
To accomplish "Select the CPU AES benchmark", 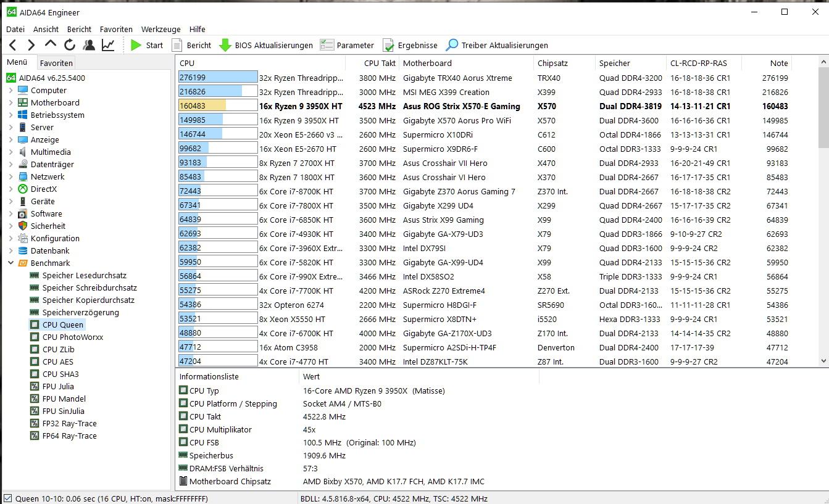I will [x=51, y=361].
